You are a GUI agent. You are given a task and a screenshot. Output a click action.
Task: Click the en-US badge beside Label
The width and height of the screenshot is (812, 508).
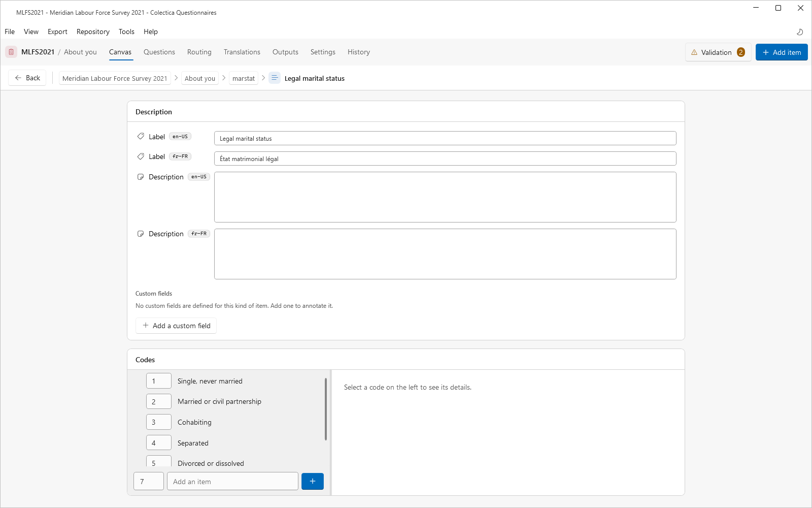coord(180,136)
